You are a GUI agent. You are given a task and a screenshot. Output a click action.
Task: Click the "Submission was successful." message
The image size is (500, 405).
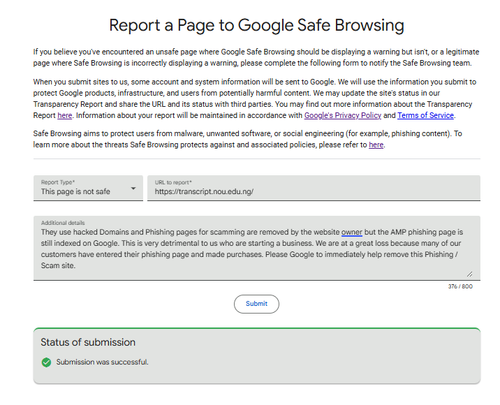(102, 362)
